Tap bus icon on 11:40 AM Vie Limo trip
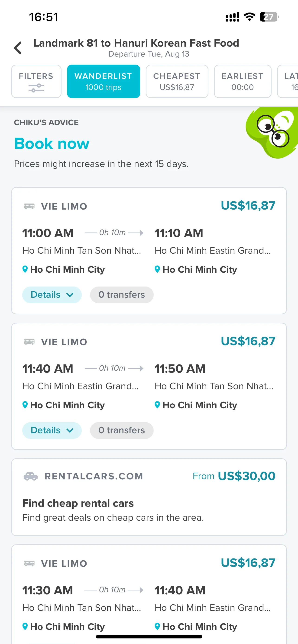 pos(29,342)
